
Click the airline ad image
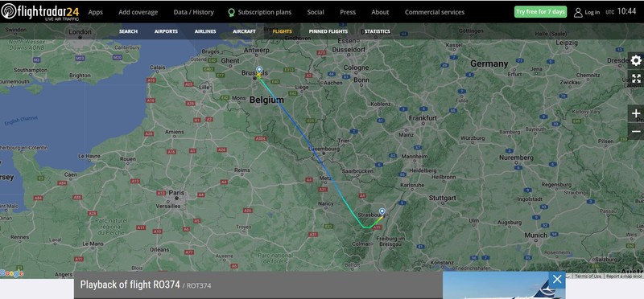pos(504,285)
